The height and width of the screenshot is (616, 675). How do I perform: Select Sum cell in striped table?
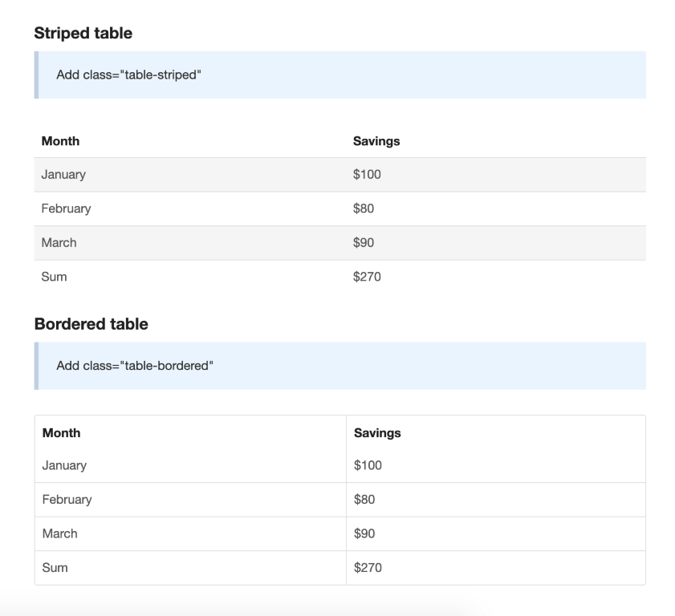[x=54, y=277]
